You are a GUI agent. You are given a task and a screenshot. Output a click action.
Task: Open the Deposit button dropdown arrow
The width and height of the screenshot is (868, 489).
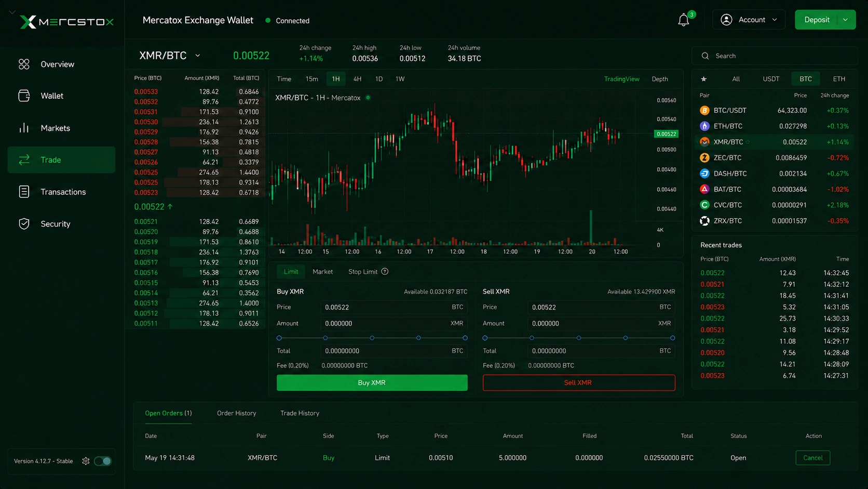[x=845, y=20]
